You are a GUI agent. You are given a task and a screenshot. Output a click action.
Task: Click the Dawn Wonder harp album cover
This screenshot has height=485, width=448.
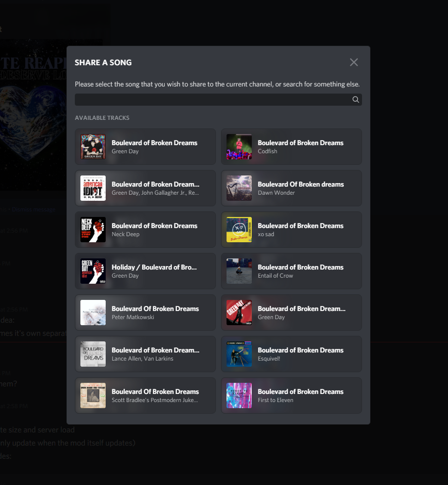tap(239, 188)
